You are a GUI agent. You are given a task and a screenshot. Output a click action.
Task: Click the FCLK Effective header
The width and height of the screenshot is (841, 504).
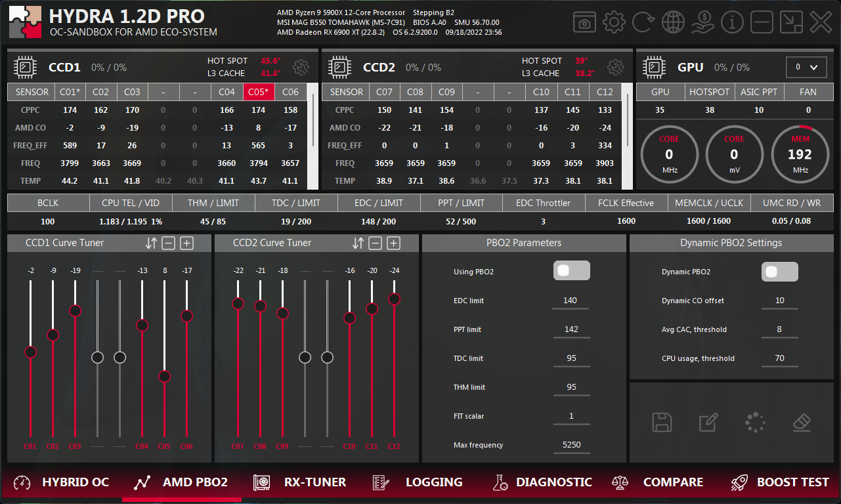pos(626,203)
